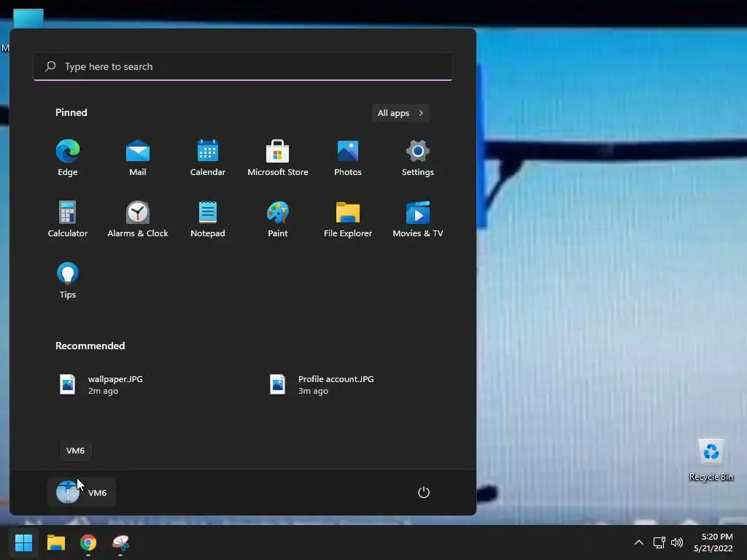Image resolution: width=747 pixels, height=560 pixels.
Task: Launch the Calculator app
Action: click(68, 219)
